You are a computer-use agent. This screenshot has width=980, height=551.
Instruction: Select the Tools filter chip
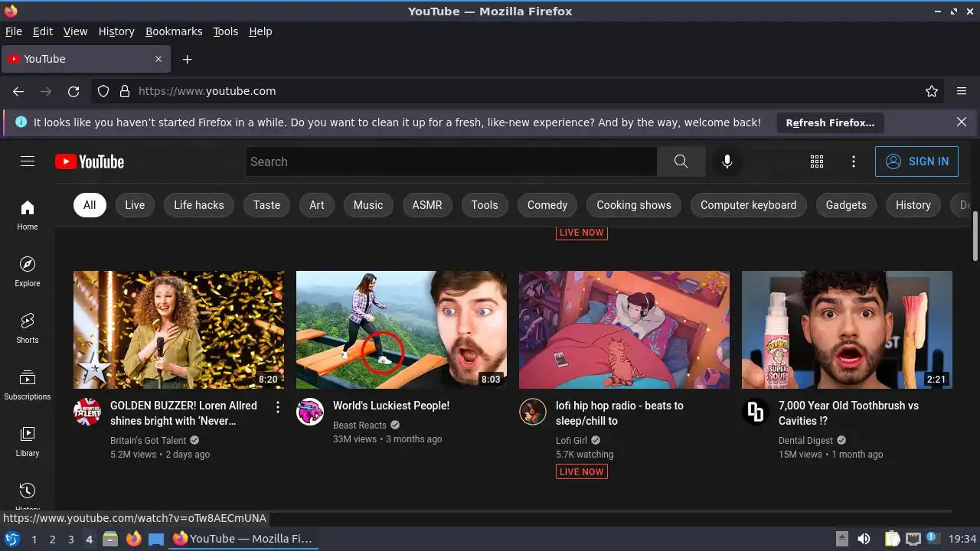[485, 205]
